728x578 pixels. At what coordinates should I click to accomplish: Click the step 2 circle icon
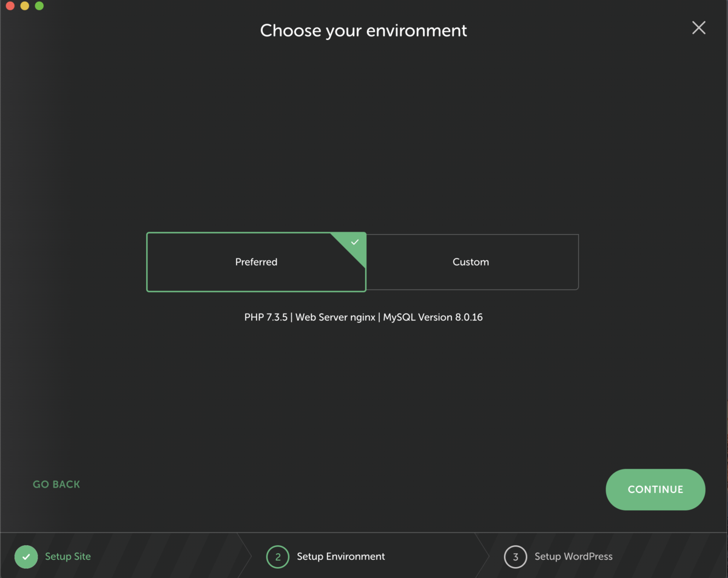pyautogui.click(x=278, y=557)
